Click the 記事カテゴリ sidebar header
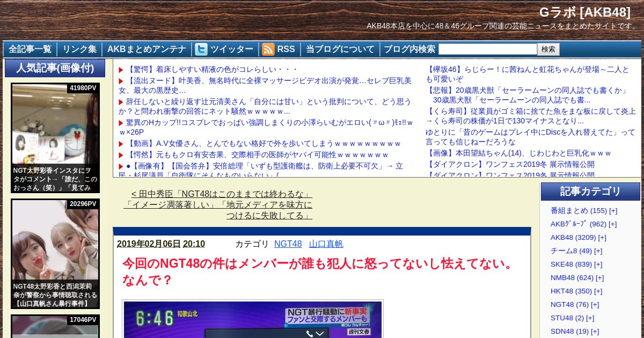Viewport: 644px width, 338px height. tap(590, 192)
